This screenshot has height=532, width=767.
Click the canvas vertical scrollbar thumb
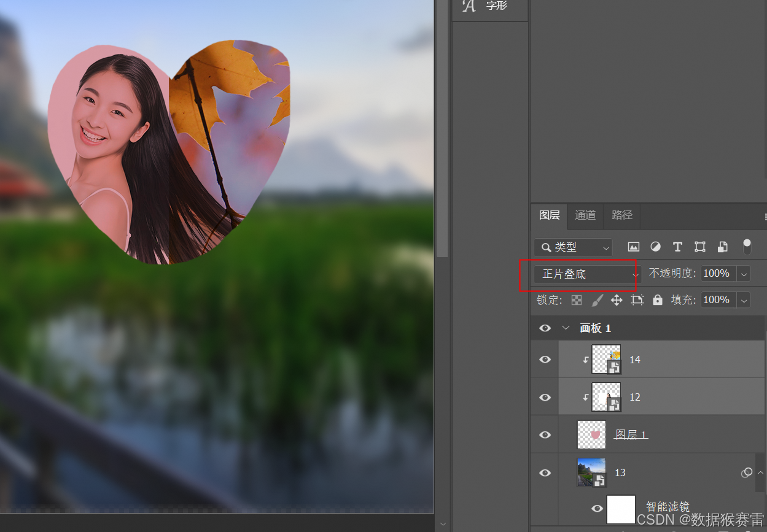[x=442, y=129]
